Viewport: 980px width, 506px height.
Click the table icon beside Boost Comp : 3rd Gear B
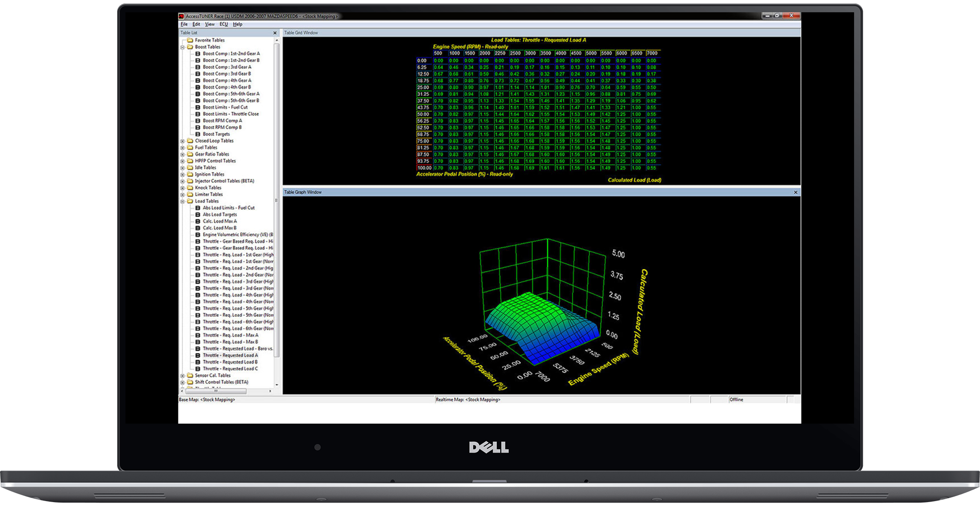point(198,74)
